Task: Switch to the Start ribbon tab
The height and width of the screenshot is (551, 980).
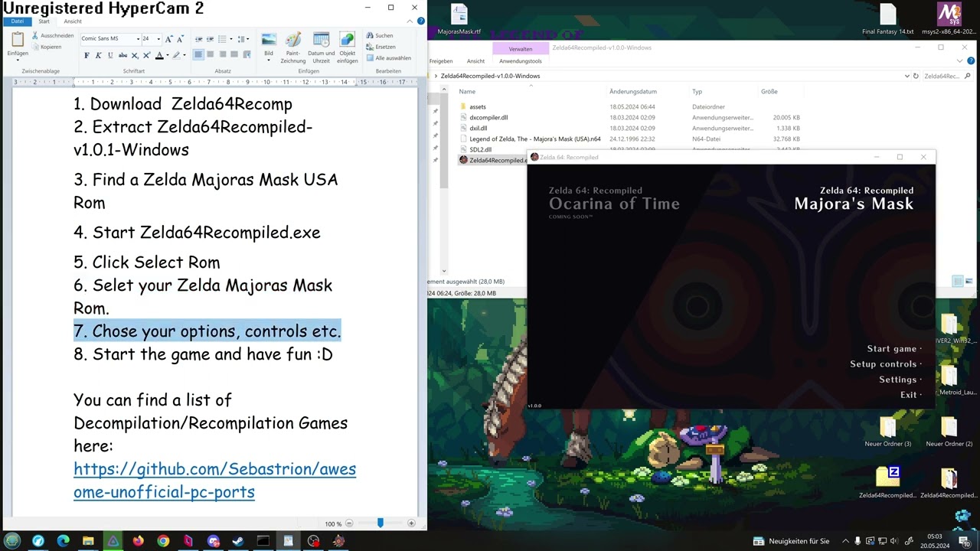Action: pos(44,21)
